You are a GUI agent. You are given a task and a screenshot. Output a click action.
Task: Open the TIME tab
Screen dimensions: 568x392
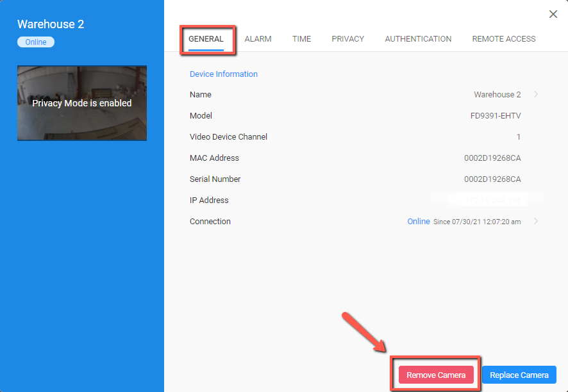pyautogui.click(x=302, y=39)
